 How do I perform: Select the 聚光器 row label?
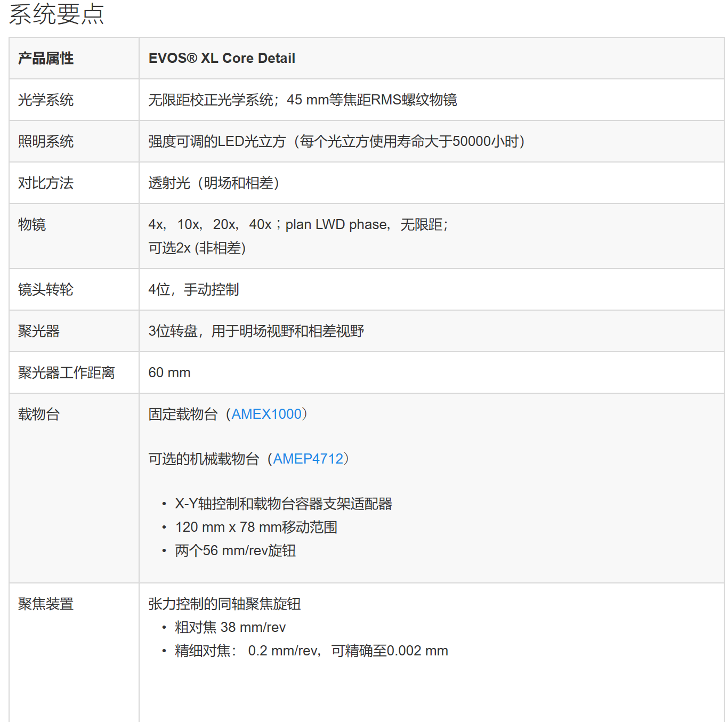pos(39,331)
